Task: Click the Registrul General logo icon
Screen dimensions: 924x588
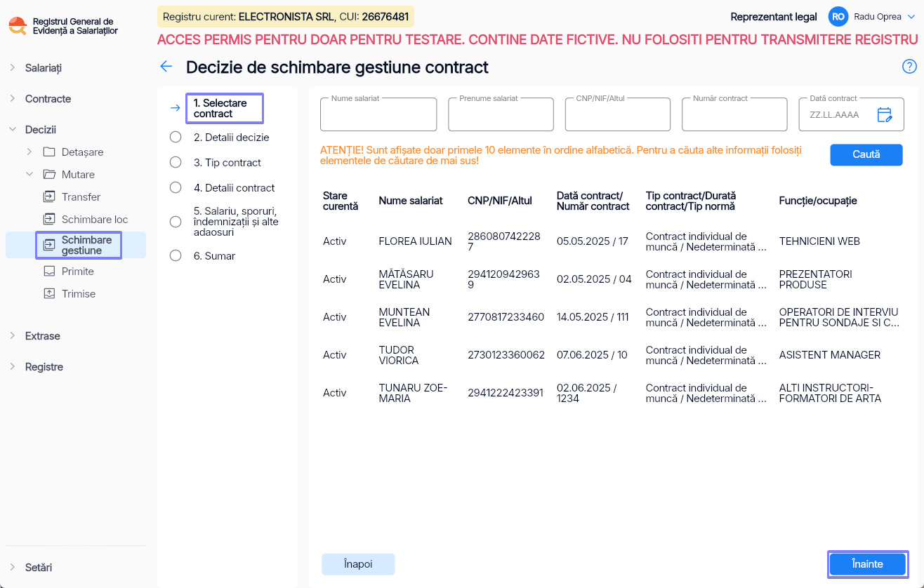Action: tap(18, 26)
